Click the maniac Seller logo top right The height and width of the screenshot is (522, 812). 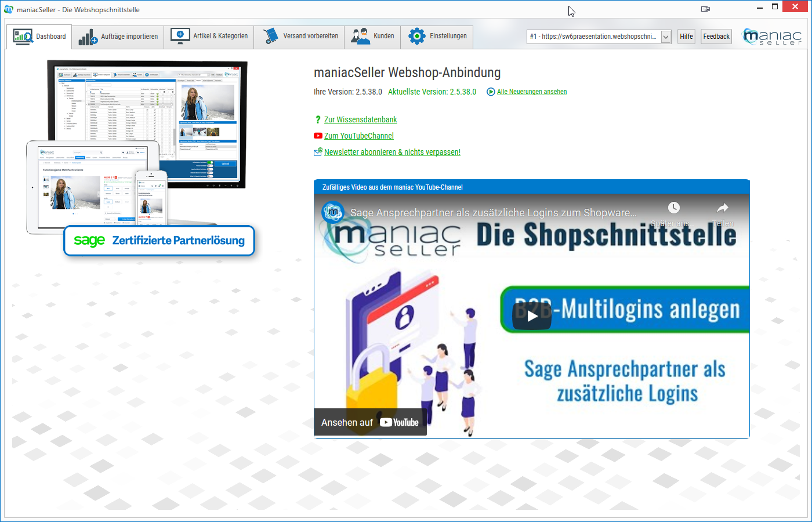[772, 37]
